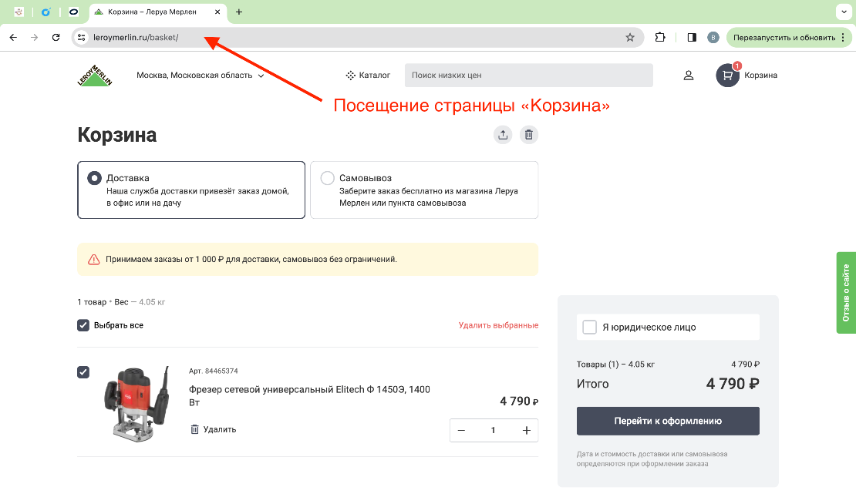856x504 pixels.
Task: Enable the Я юридическое лицо checkbox
Action: pyautogui.click(x=589, y=327)
